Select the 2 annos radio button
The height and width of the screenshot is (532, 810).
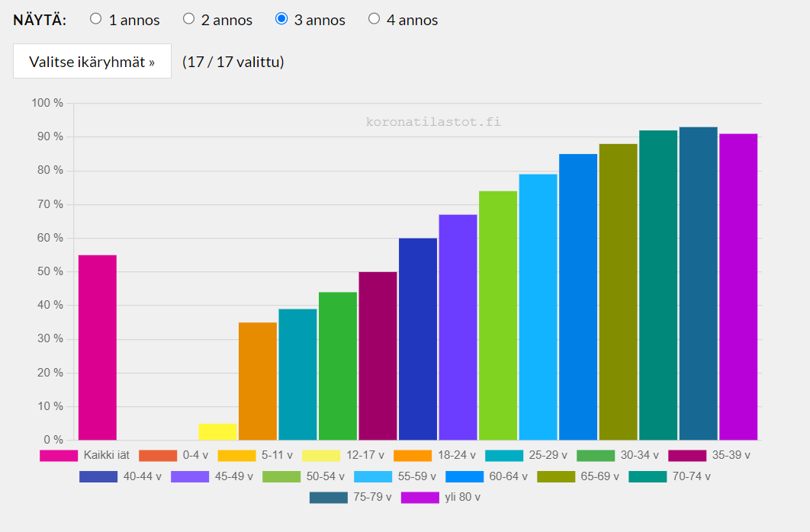188,19
